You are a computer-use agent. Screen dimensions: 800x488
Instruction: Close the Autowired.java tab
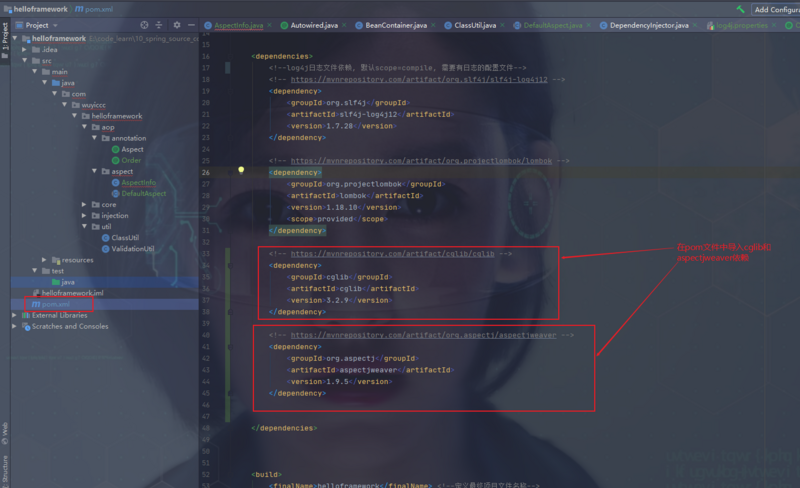coord(344,25)
